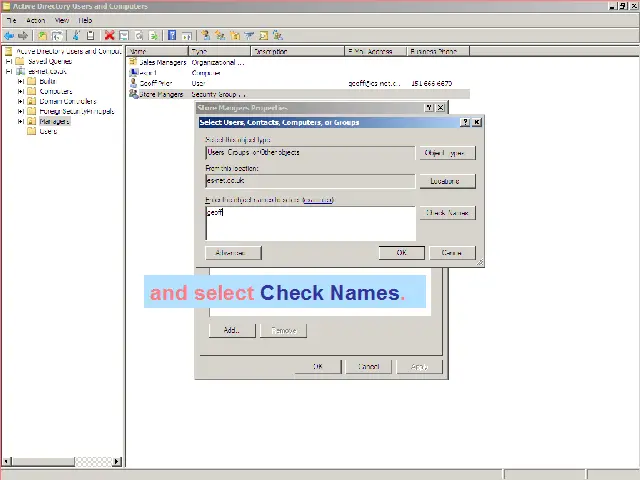Click the Filter funnel toolbar icon
The image size is (640, 480).
[249, 35]
